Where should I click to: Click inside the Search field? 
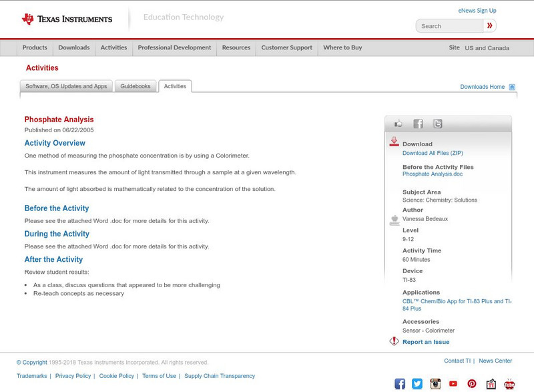click(x=449, y=25)
